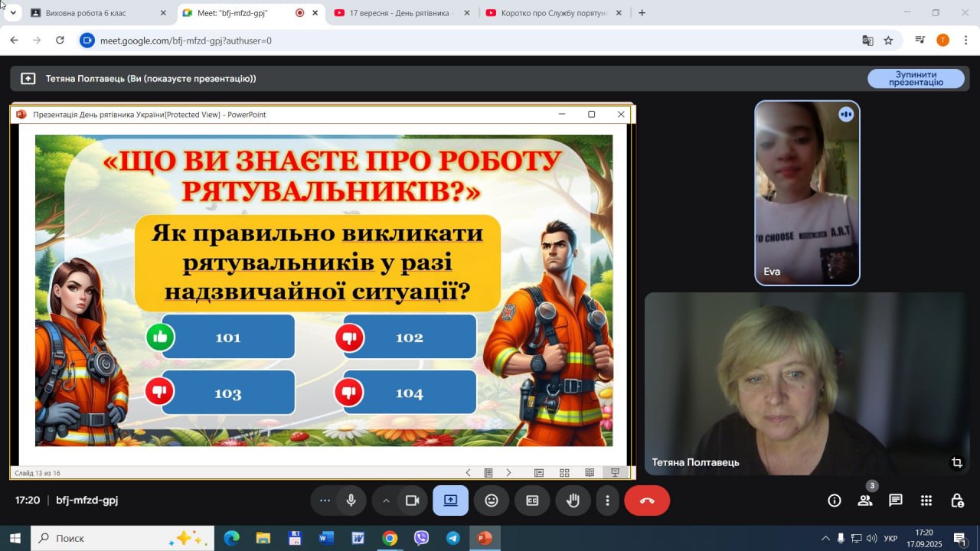
Task: Expand the video settings chevron arrow
Action: tap(386, 500)
